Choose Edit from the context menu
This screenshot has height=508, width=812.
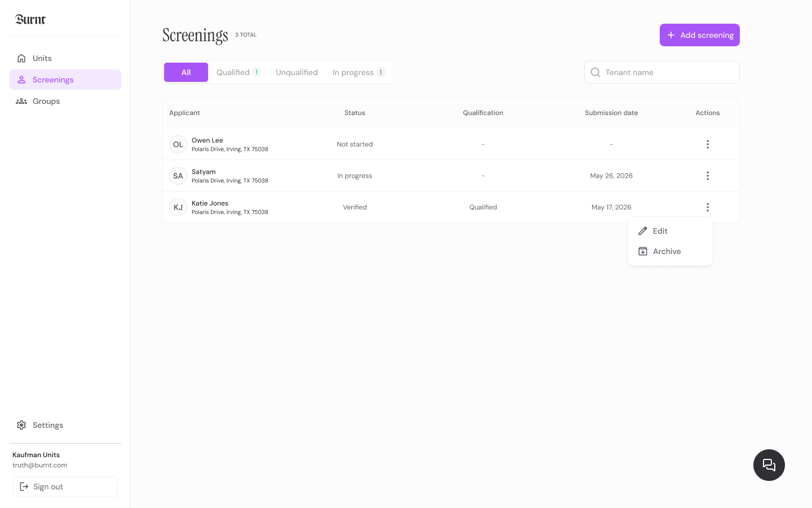670,231
